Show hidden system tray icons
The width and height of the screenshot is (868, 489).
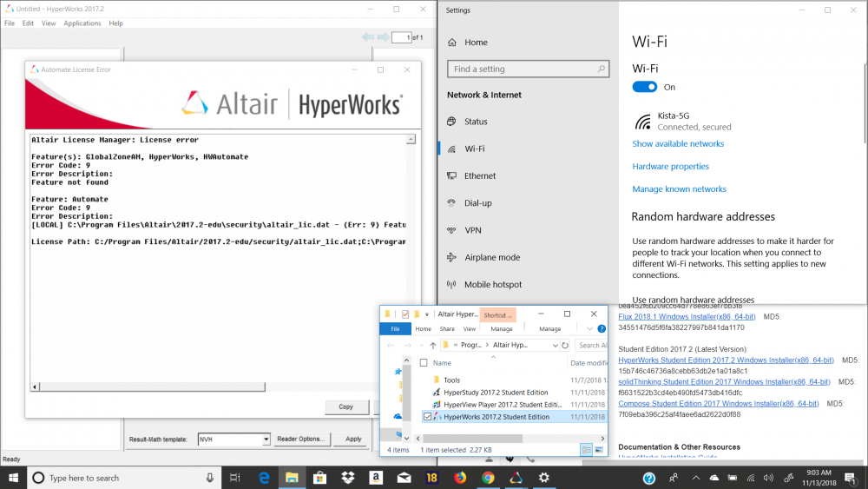click(696, 478)
